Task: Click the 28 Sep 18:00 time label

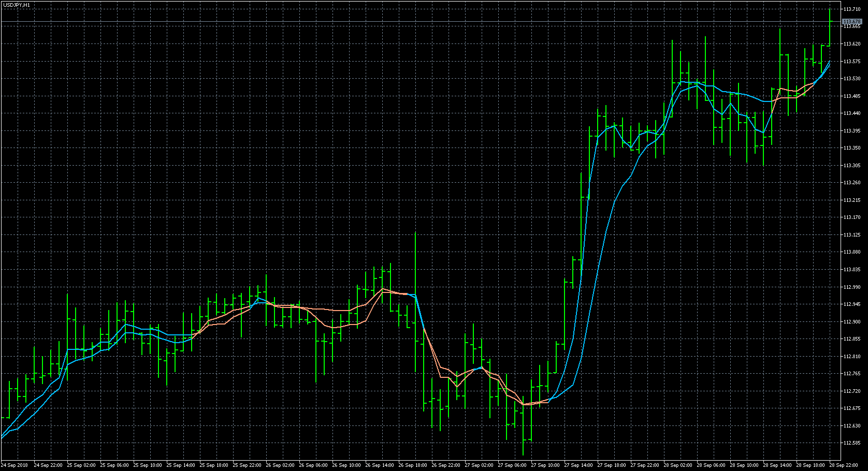Action: tap(811, 465)
